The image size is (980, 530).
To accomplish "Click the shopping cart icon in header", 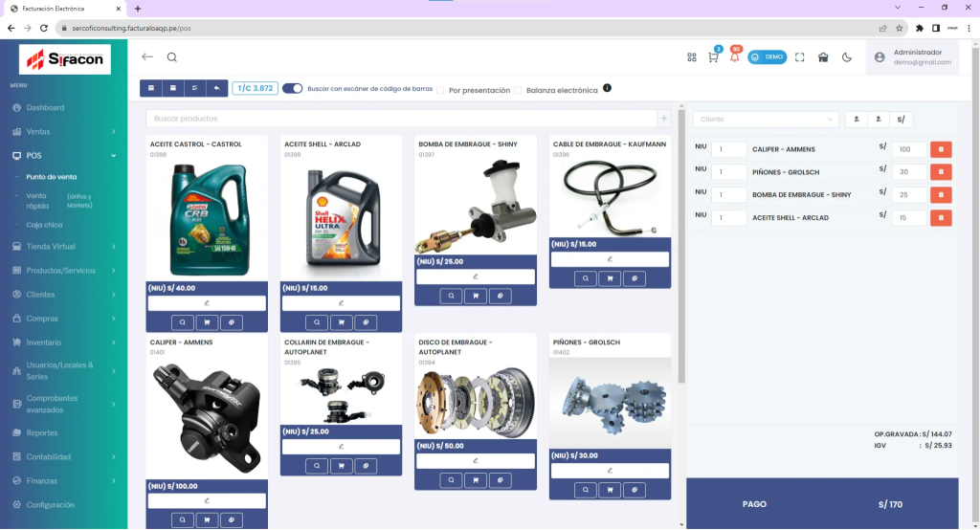I will 713,57.
